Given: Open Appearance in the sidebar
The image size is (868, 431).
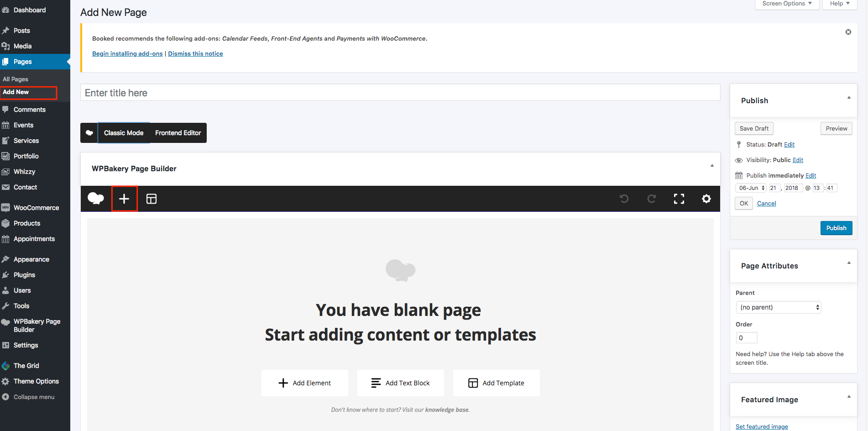Looking at the screenshot, I should pyautogui.click(x=31, y=259).
